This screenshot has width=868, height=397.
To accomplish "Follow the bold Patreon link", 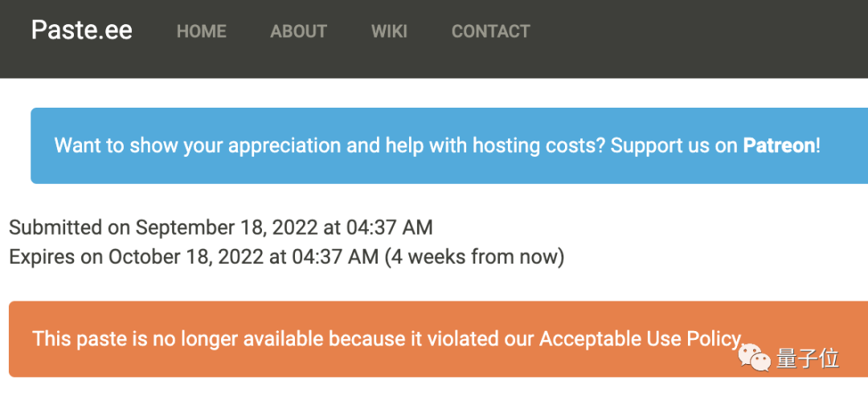I will click(779, 145).
